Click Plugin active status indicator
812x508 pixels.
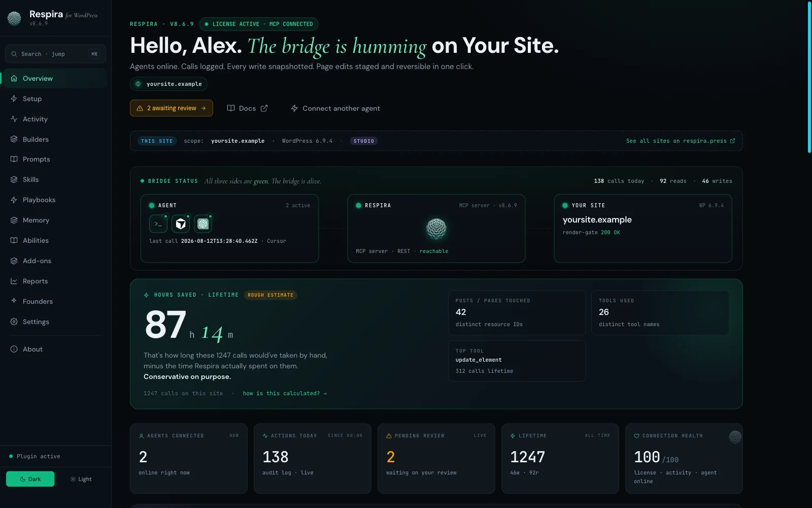35,456
